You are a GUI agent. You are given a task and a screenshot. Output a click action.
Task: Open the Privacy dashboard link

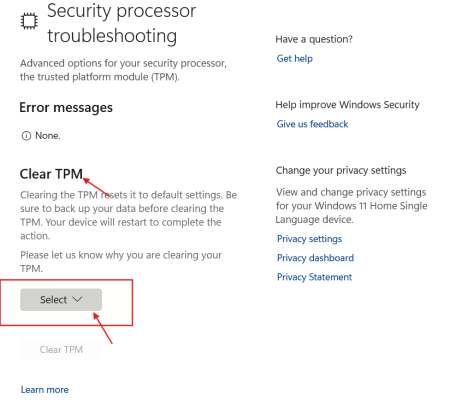coord(315,258)
